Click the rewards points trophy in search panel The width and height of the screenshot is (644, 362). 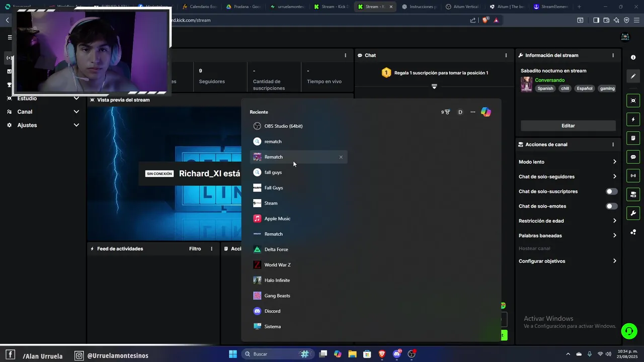pyautogui.click(x=445, y=112)
